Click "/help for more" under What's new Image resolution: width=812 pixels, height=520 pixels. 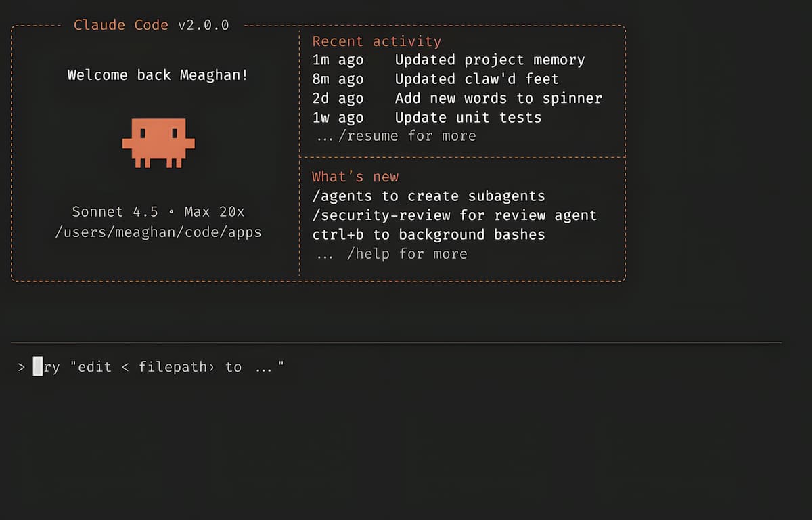coord(406,254)
